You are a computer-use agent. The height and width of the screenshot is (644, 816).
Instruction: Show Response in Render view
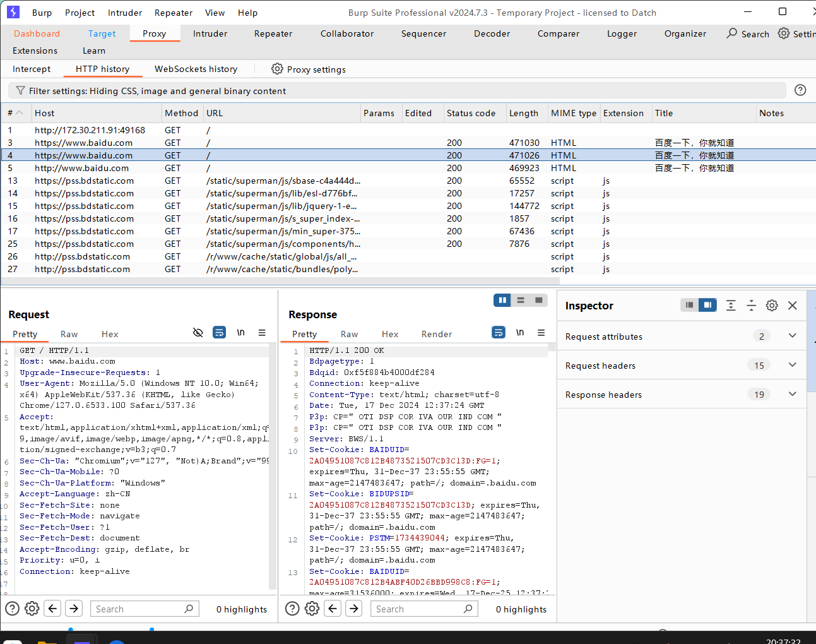[x=437, y=334]
